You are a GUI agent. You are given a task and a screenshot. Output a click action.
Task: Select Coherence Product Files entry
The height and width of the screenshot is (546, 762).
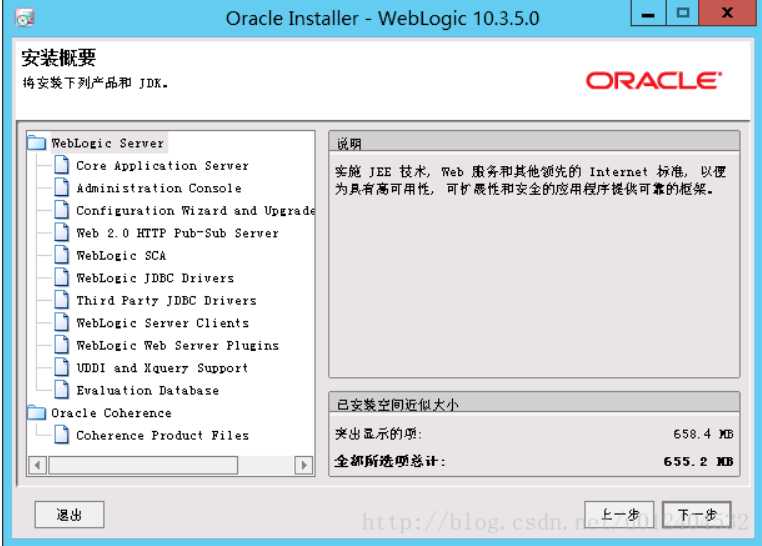(x=162, y=436)
